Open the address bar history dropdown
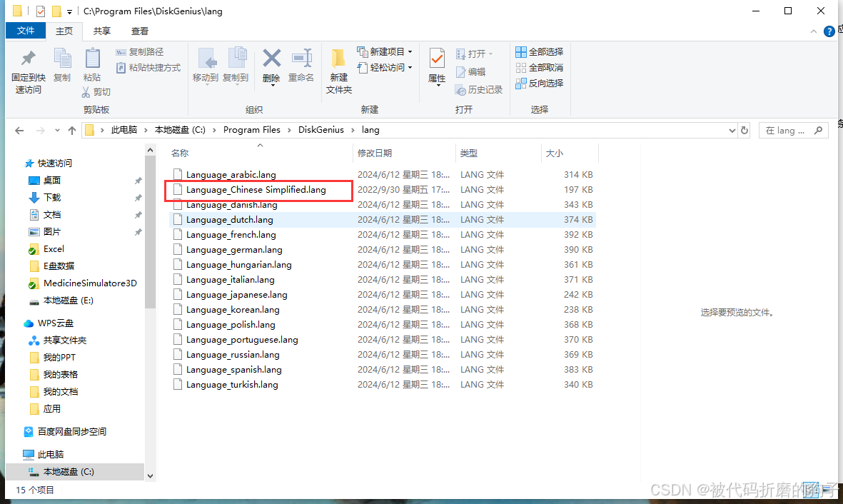 tap(732, 130)
